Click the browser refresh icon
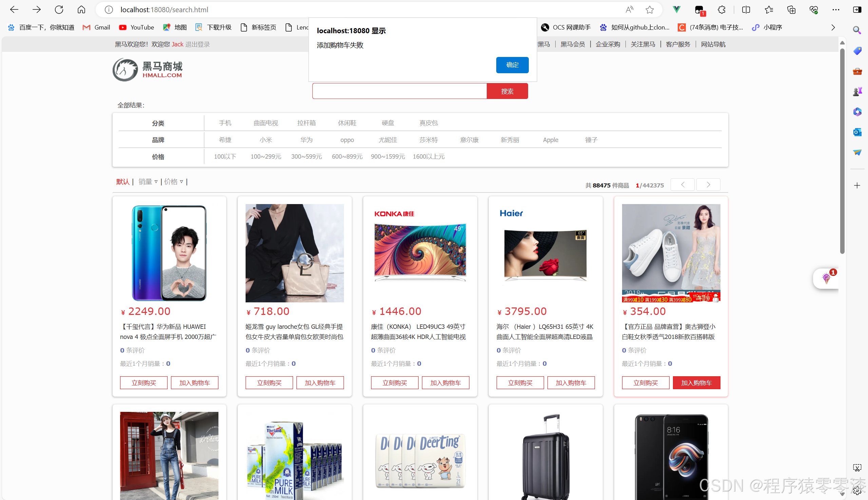The width and height of the screenshot is (868, 500). tap(59, 9)
